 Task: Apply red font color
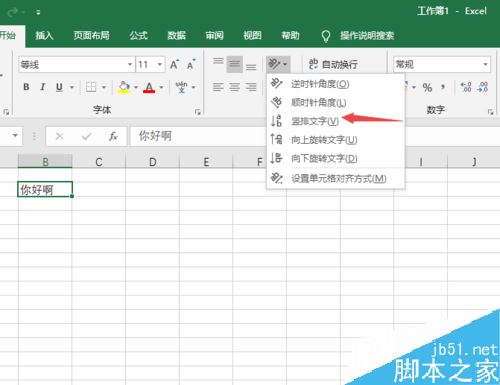(149, 87)
